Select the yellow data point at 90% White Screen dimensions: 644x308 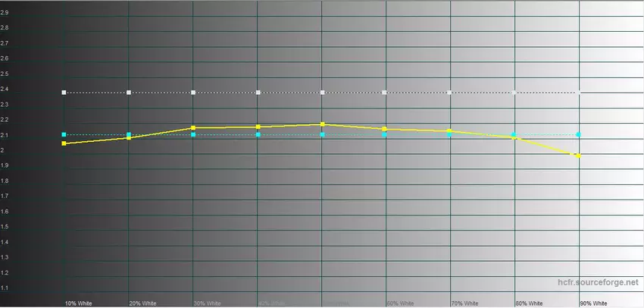[x=580, y=156]
